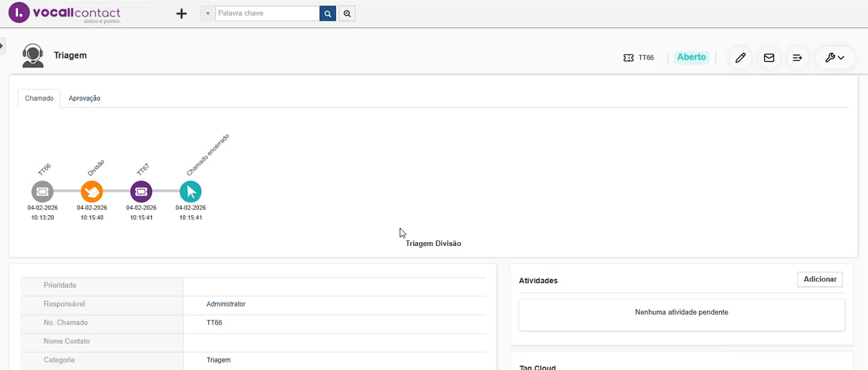This screenshot has height=370, width=868.
Task: Focus the Palavra chave search field
Action: (267, 14)
